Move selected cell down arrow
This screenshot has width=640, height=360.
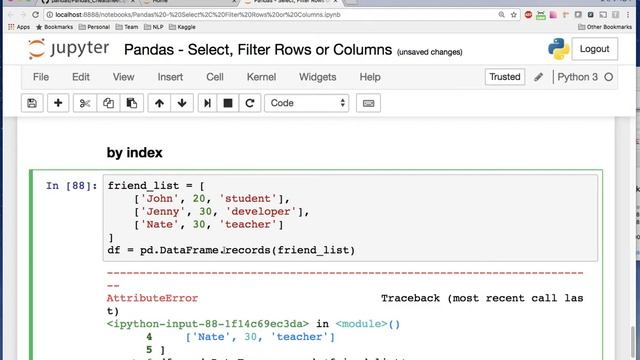182,103
